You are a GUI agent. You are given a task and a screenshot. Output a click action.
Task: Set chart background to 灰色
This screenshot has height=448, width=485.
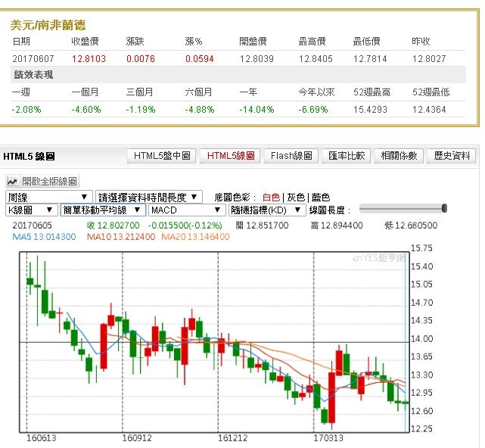[296, 198]
